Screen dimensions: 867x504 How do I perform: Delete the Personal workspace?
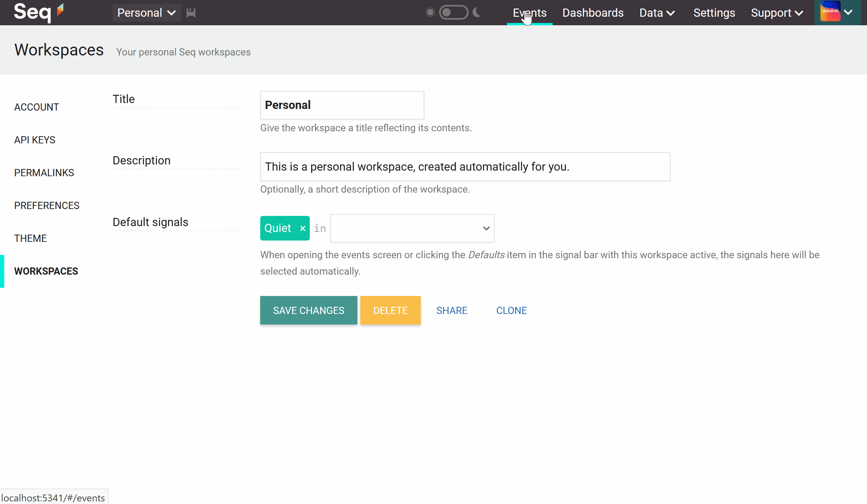pyautogui.click(x=390, y=310)
